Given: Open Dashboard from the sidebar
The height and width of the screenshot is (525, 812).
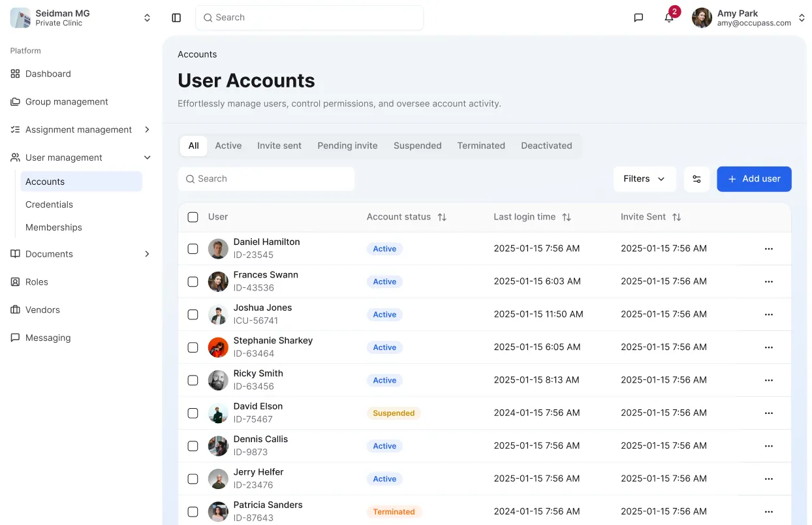Looking at the screenshot, I should pyautogui.click(x=48, y=74).
